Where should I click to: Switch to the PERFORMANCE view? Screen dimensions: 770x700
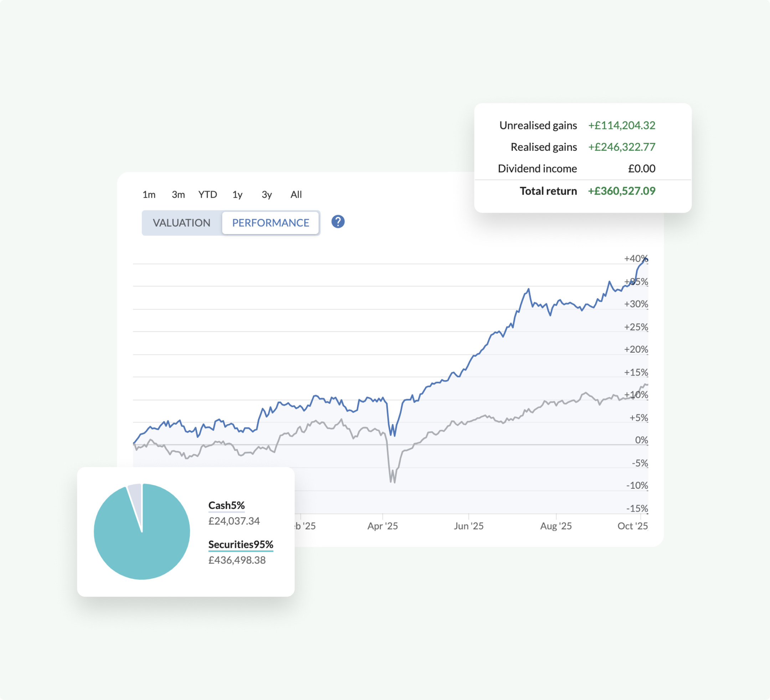(271, 223)
